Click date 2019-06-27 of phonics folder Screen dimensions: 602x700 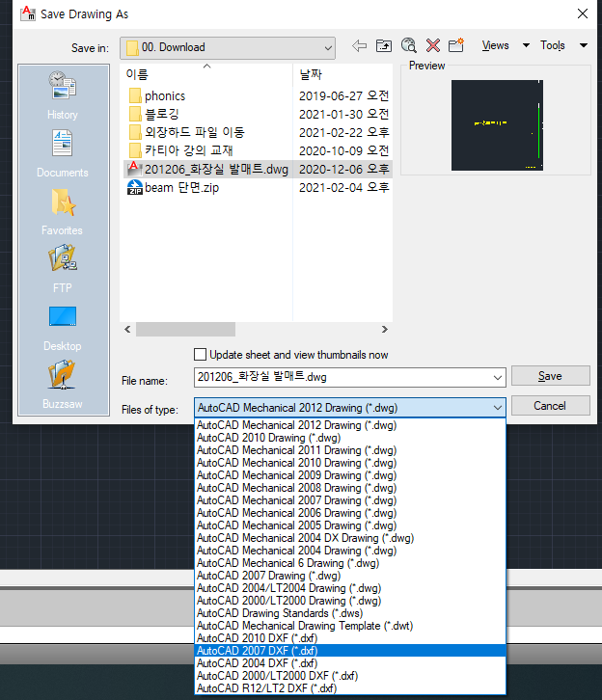pyautogui.click(x=343, y=96)
